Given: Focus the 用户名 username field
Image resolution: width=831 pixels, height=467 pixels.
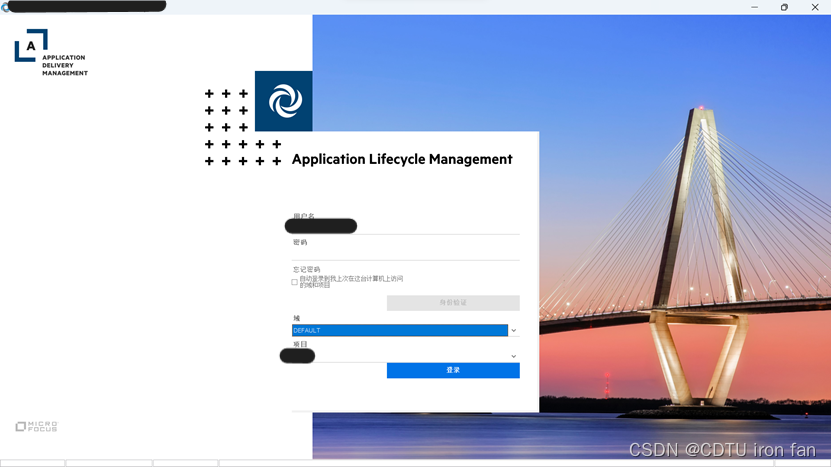Looking at the screenshot, I should [x=405, y=227].
